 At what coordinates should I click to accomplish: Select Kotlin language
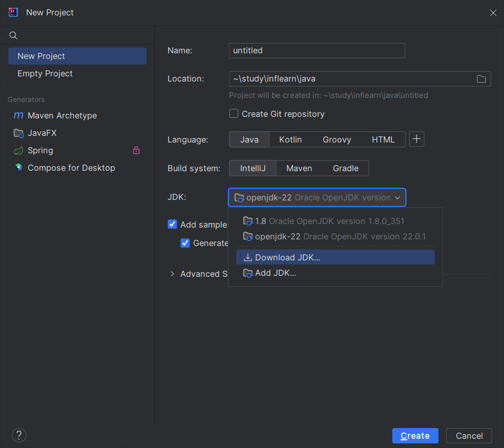tap(290, 139)
